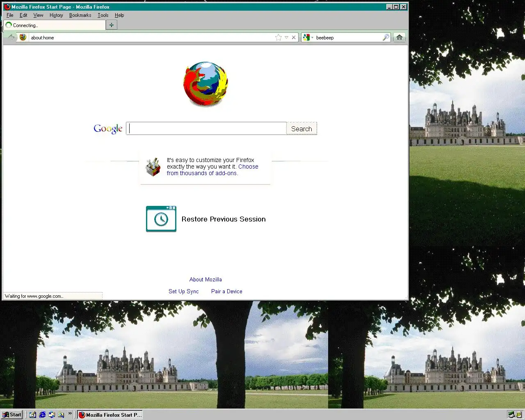The width and height of the screenshot is (525, 420).
Task: Open the Tools menu
Action: coord(103,15)
